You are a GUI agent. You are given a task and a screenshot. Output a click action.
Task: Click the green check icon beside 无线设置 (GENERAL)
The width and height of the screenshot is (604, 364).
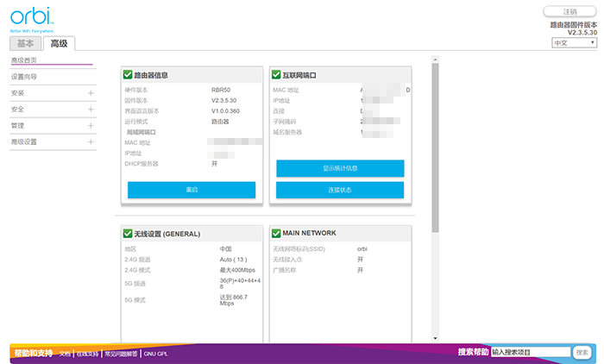128,233
